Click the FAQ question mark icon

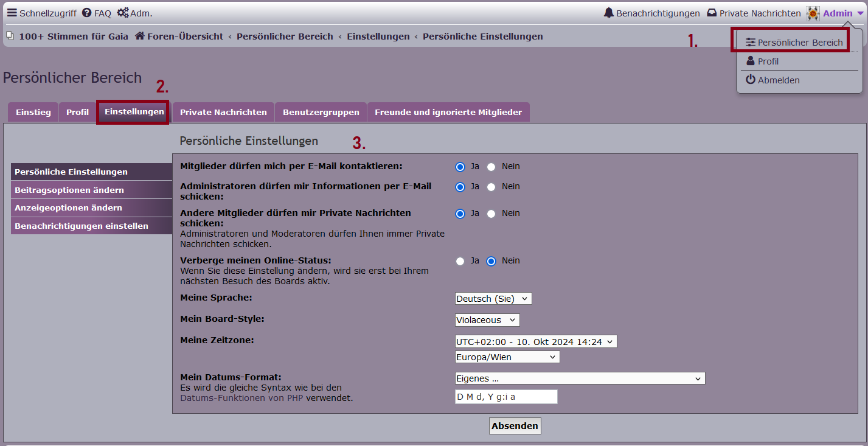pos(86,13)
